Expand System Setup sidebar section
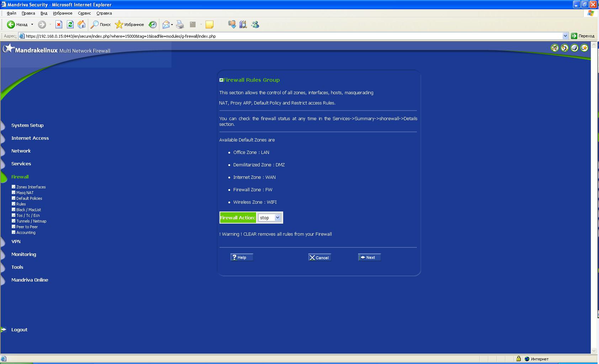Image resolution: width=599 pixels, height=364 pixels. (27, 125)
